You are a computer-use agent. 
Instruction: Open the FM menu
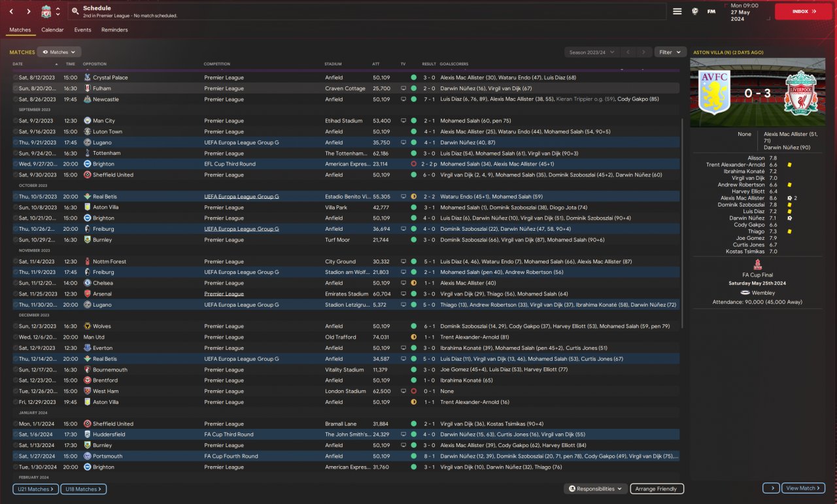(711, 12)
